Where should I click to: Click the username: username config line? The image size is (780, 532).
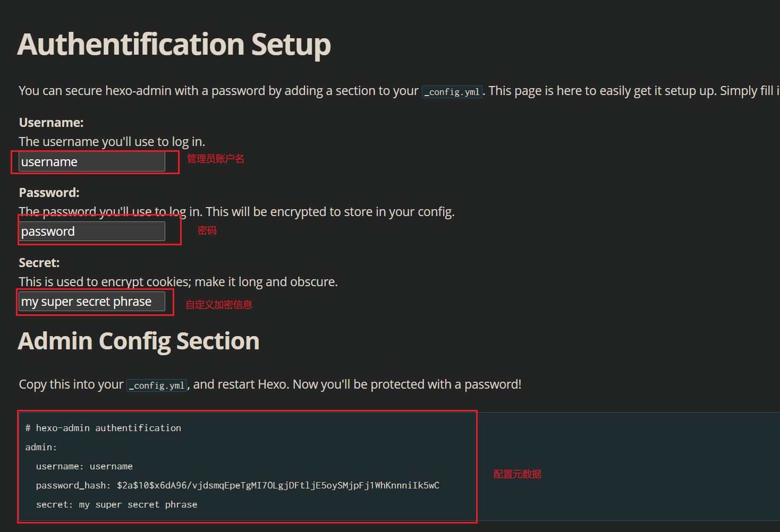pyautogui.click(x=84, y=466)
